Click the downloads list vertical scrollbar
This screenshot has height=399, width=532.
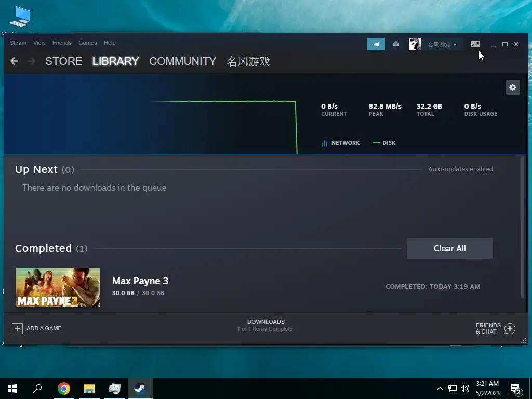tap(523, 228)
